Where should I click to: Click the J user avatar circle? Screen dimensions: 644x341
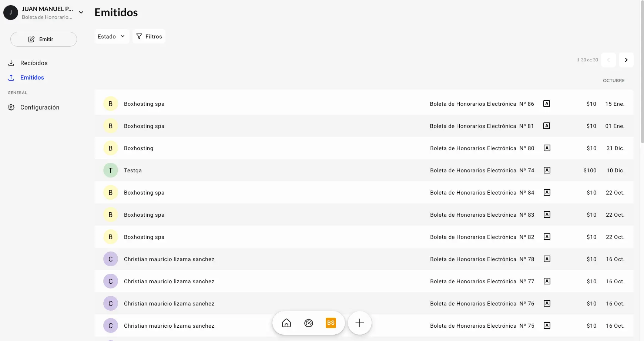click(x=11, y=13)
